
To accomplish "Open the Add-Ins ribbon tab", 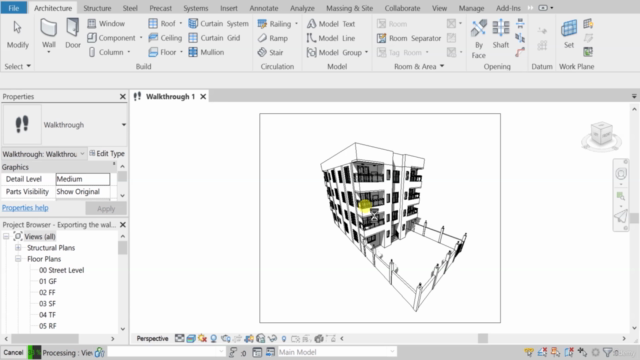I will (x=508, y=8).
